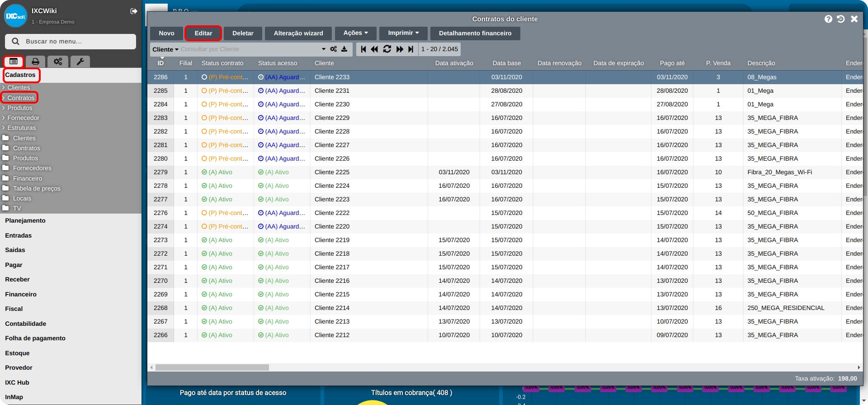Open the printer tab in the sidebar
The image size is (868, 405).
coord(35,62)
